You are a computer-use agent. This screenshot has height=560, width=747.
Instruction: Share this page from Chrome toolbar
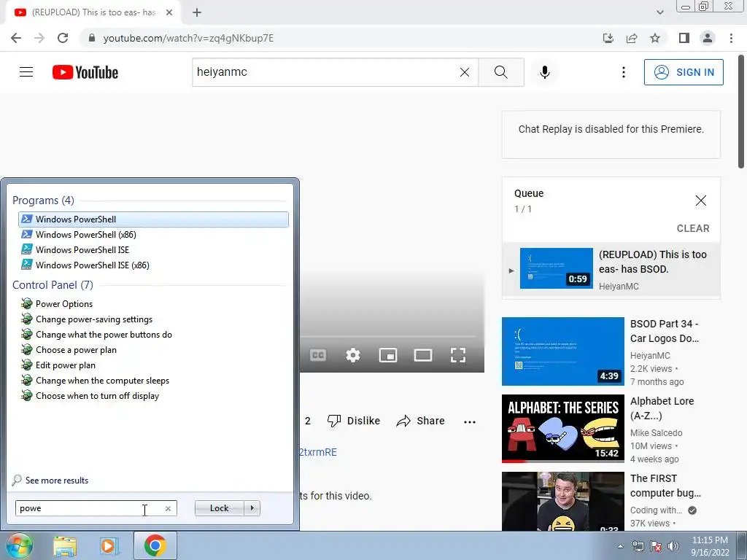tap(632, 38)
